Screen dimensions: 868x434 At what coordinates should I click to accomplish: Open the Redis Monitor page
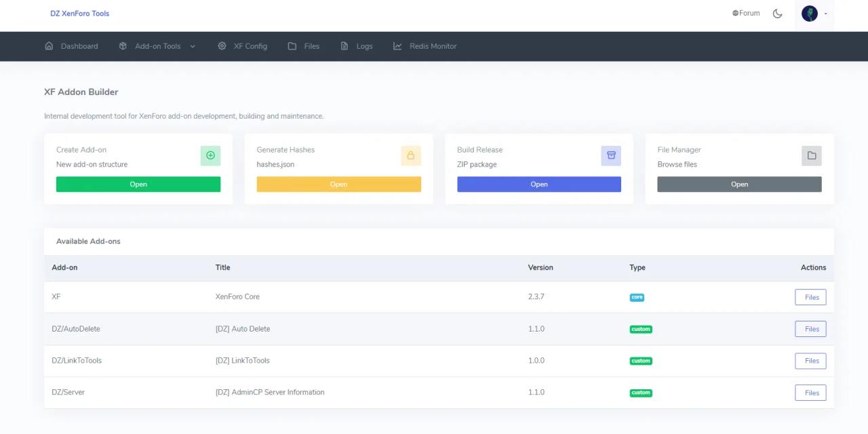tap(425, 46)
